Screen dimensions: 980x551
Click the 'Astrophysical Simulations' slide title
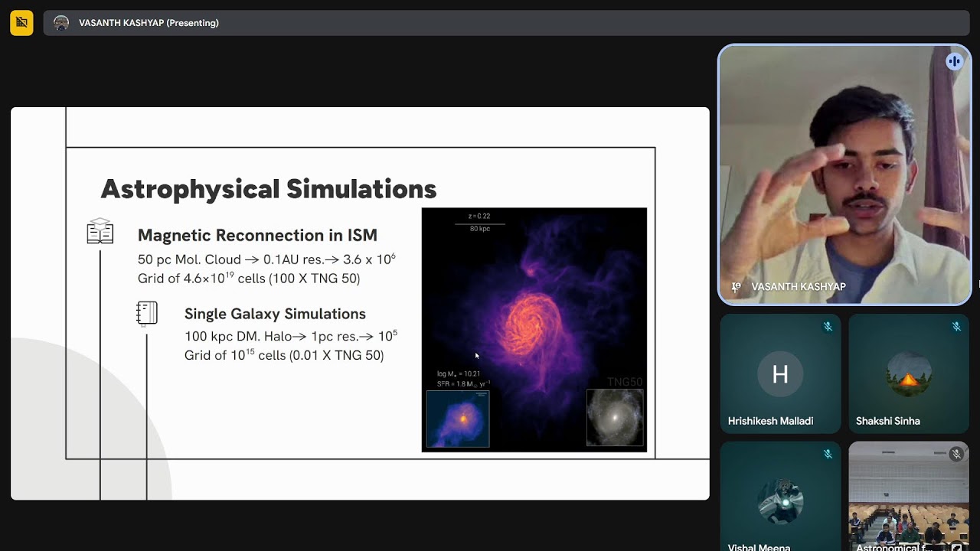[x=269, y=189]
